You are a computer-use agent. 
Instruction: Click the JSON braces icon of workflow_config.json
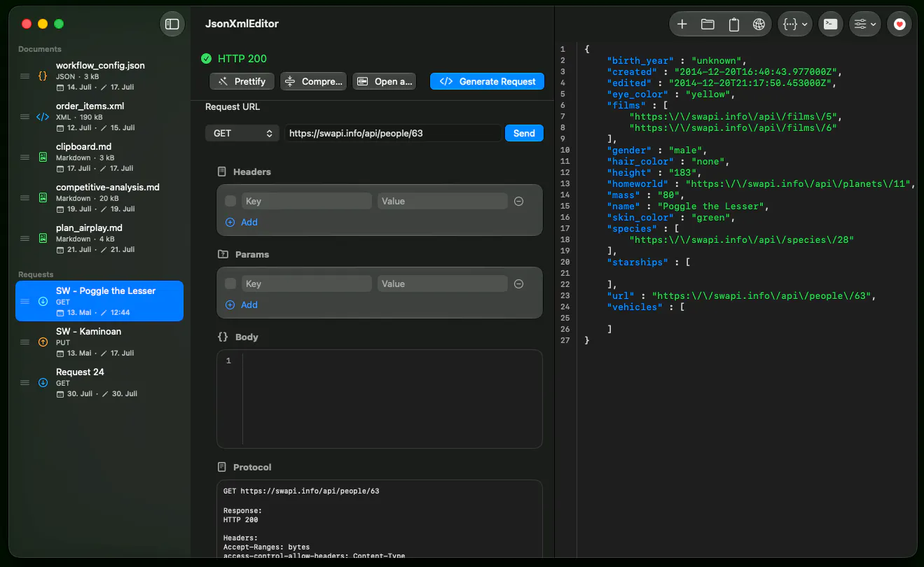pyautogui.click(x=43, y=76)
